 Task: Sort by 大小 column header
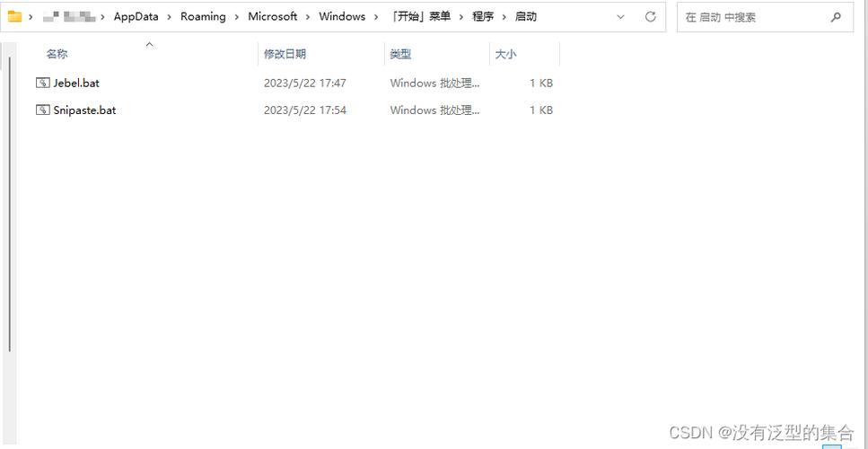505,54
